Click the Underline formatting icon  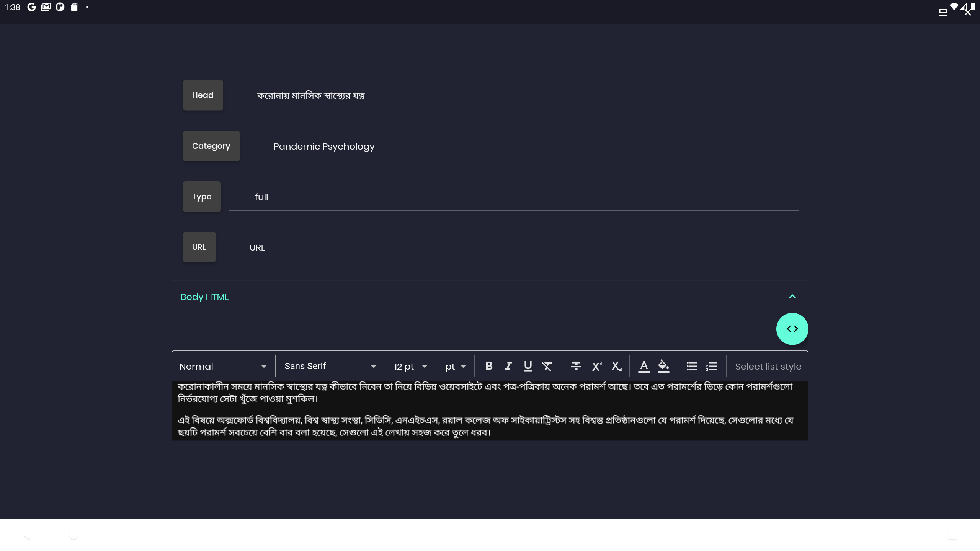coord(528,366)
